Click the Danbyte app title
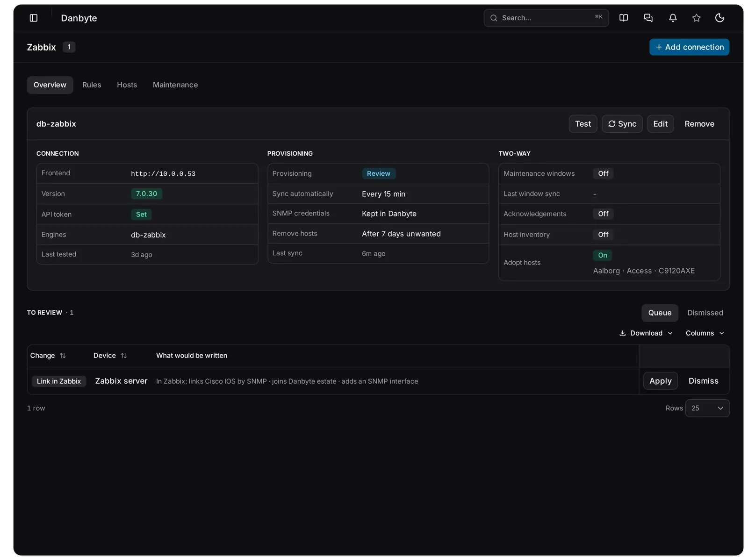 coord(79,18)
